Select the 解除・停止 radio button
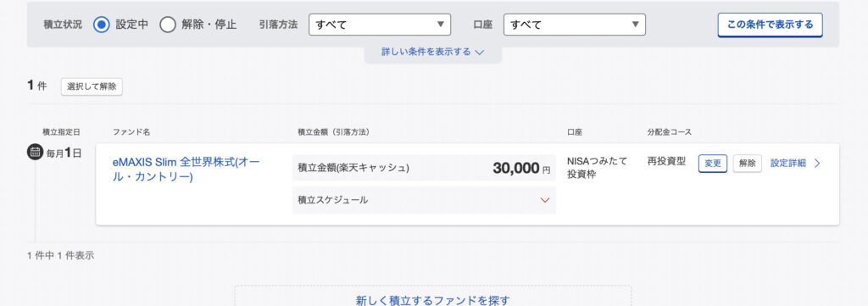This screenshot has height=306, width=868. click(168, 25)
